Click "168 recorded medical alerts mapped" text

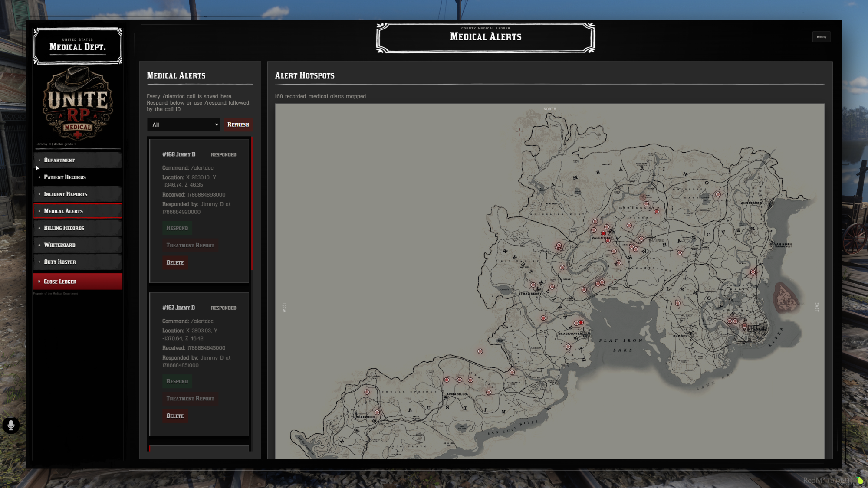click(x=320, y=96)
